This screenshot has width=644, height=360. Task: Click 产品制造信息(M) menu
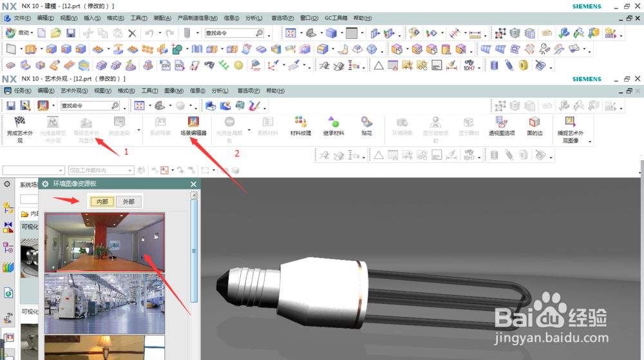click(198, 18)
